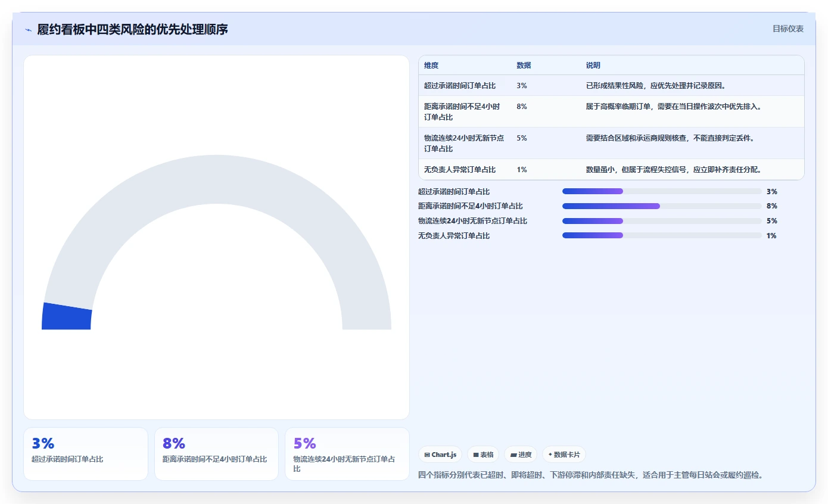Click table cell 物流连续24小时无新节点订单占比

[x=464, y=144]
